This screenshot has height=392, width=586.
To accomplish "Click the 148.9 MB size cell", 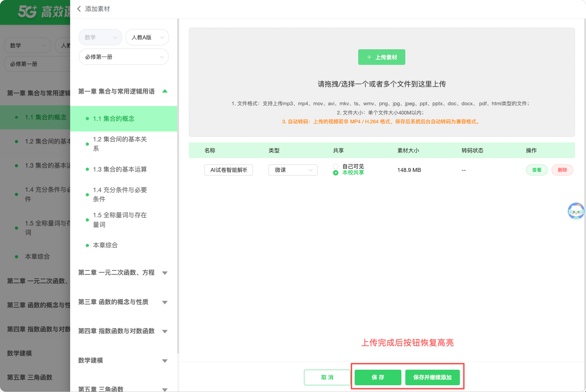I will point(409,170).
